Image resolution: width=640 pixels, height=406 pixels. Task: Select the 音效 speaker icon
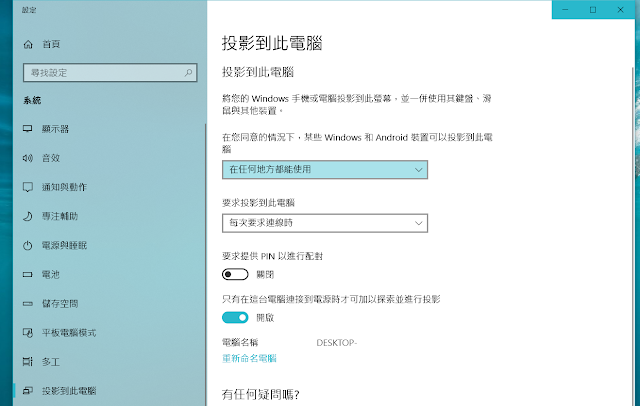pos(27,158)
